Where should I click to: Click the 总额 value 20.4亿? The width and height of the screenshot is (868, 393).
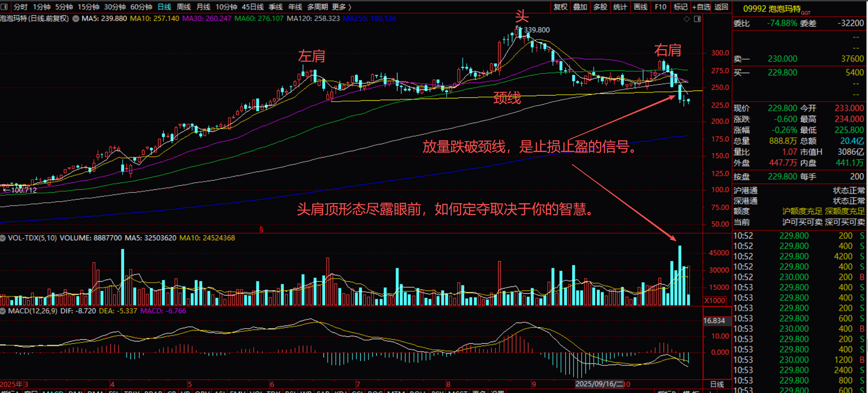(x=852, y=141)
